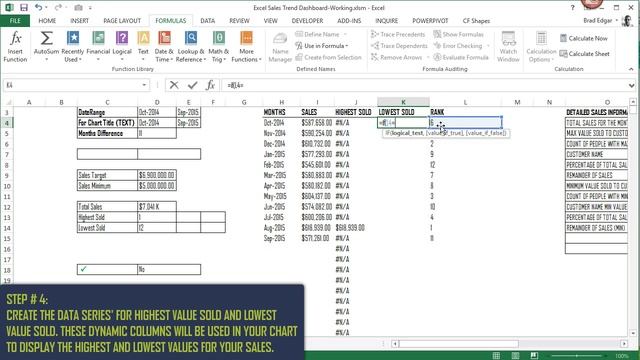
Task: Click Trace Precedents
Action: tap(398, 34)
